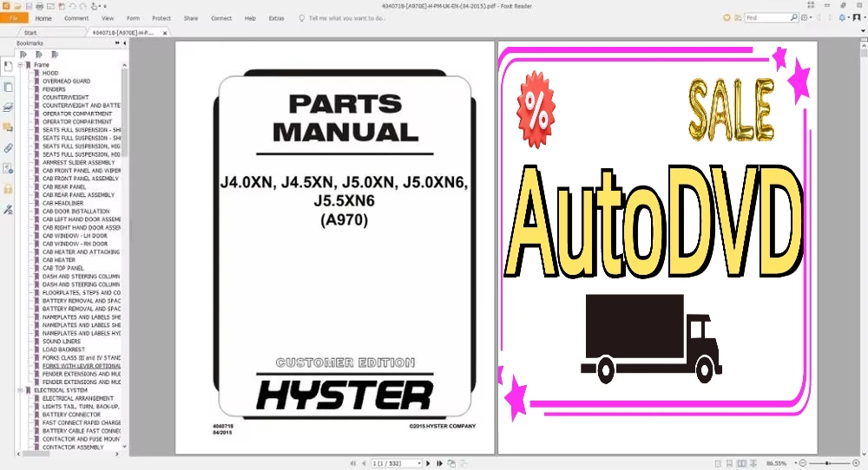The height and width of the screenshot is (470, 868).
Task: Go to the last page
Action: [439, 463]
